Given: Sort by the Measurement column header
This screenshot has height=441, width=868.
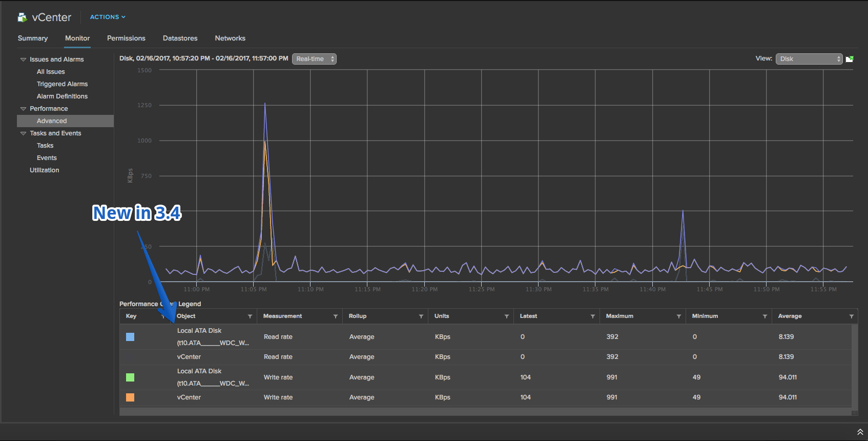Looking at the screenshot, I should (282, 316).
